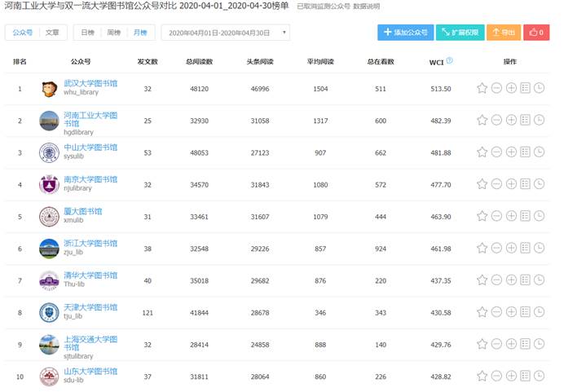Click the 导出 export button
This screenshot has height=392, width=564.
point(504,33)
